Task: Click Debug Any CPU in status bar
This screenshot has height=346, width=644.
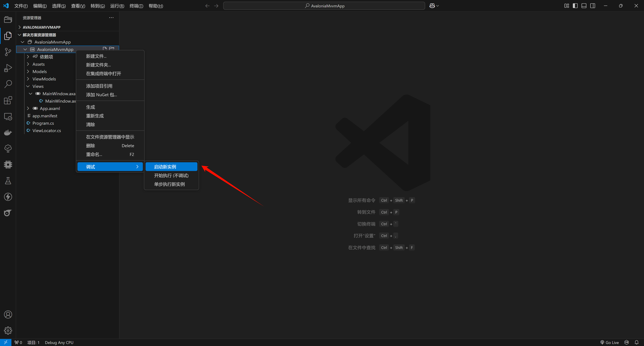Action: tap(59, 342)
